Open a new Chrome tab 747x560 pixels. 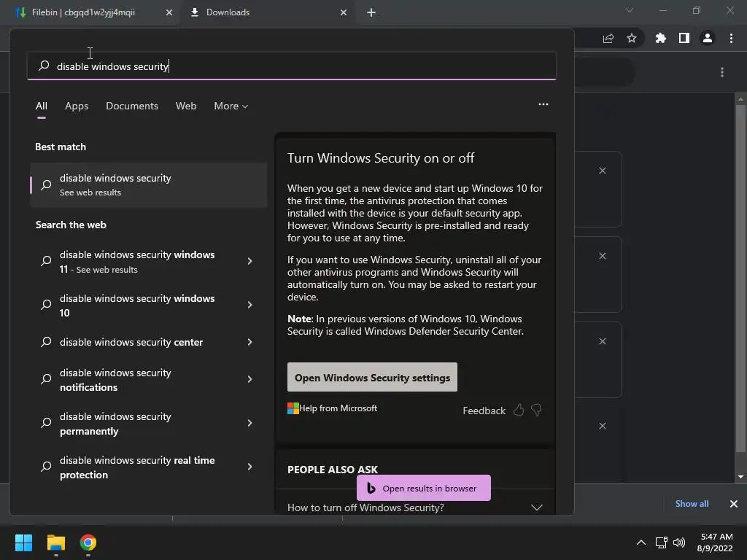(x=371, y=12)
